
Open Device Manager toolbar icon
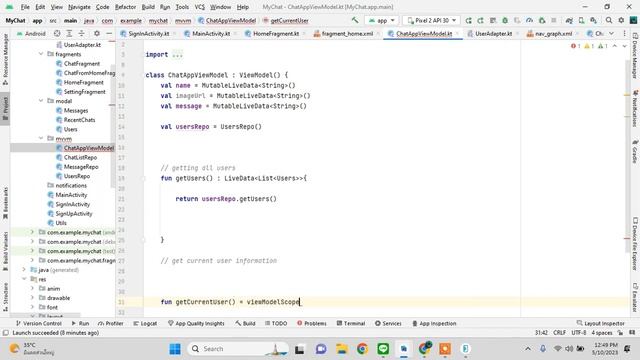tap(581, 20)
